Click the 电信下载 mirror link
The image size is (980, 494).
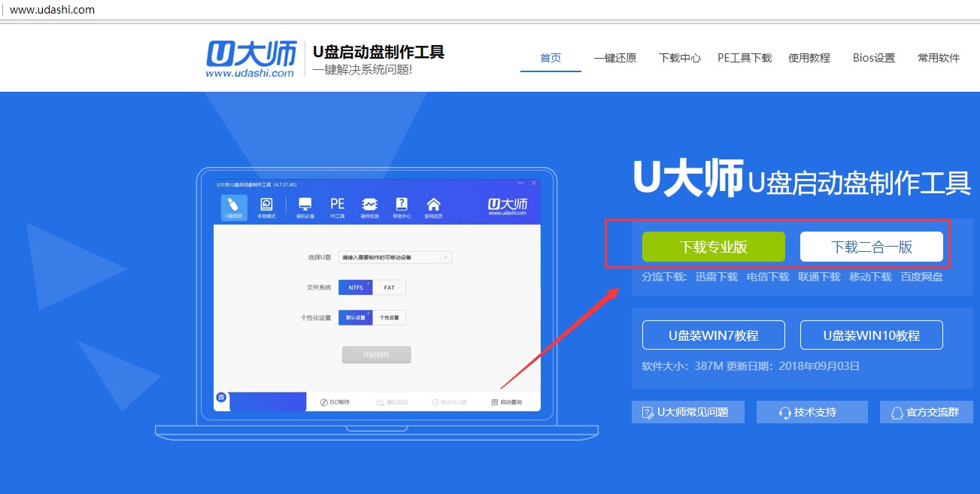(768, 277)
